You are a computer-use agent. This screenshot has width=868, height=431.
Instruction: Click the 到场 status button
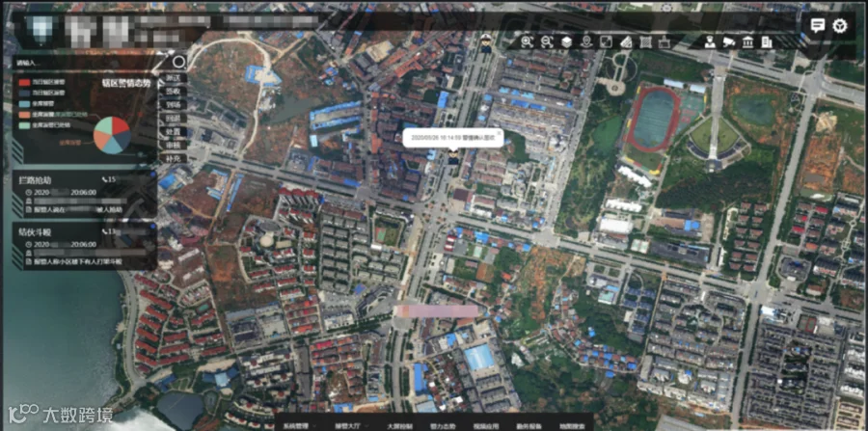(x=173, y=104)
